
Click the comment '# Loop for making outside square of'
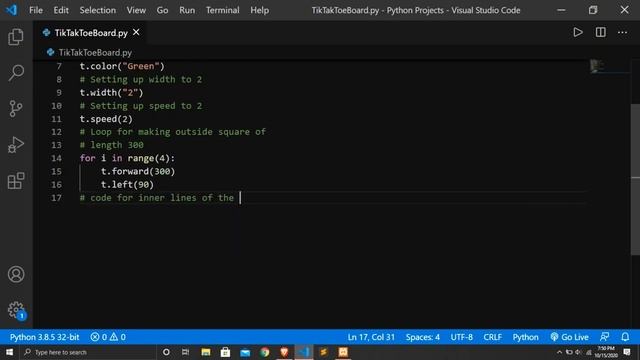173,132
